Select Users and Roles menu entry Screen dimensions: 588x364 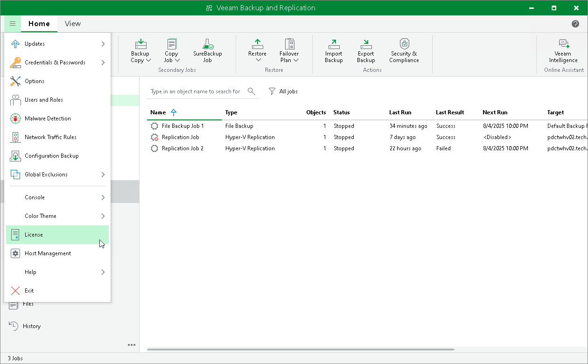pyautogui.click(x=57, y=100)
